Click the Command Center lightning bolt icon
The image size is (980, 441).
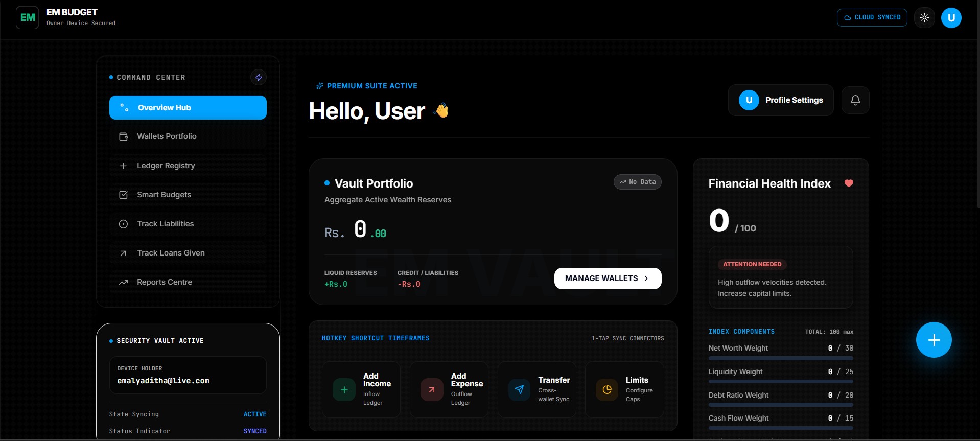point(259,77)
